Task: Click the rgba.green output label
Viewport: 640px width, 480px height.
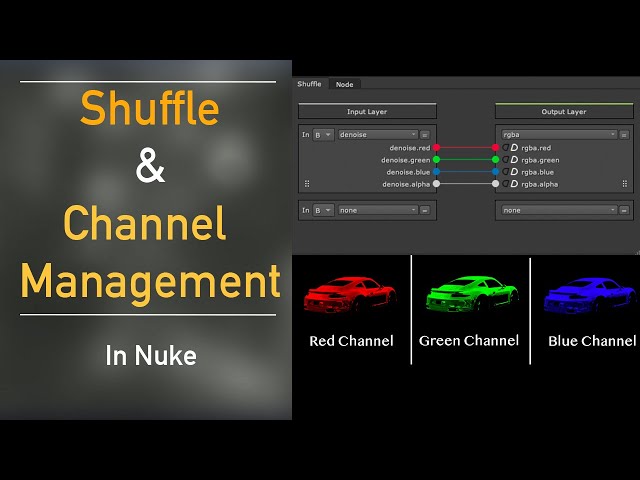Action: pos(540,160)
